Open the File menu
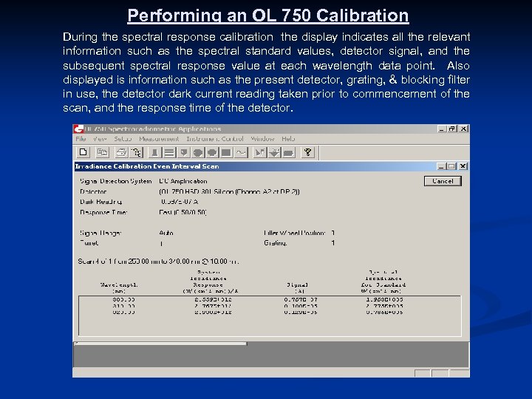532x399 pixels. pyautogui.click(x=81, y=139)
